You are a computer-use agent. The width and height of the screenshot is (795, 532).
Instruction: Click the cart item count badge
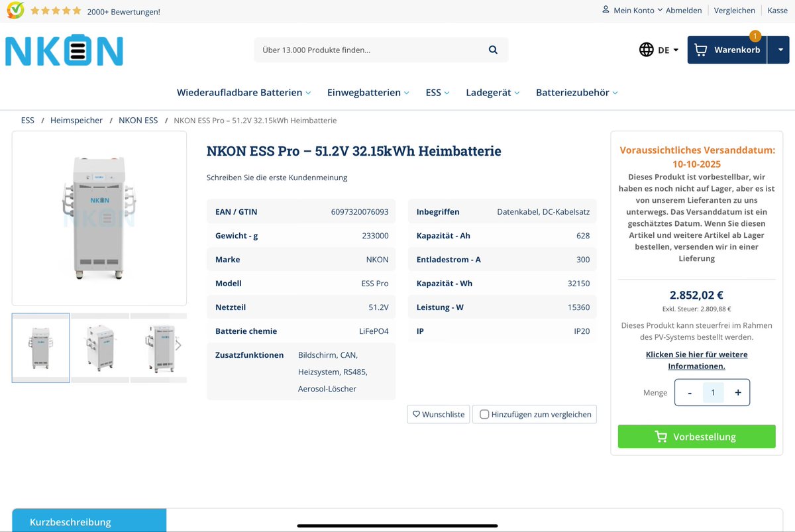click(x=755, y=36)
